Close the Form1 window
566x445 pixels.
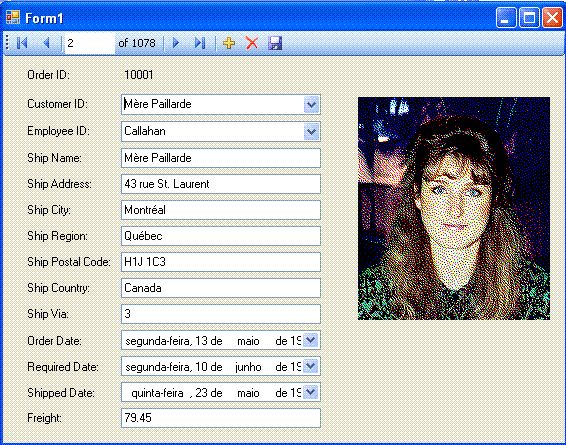pos(552,17)
